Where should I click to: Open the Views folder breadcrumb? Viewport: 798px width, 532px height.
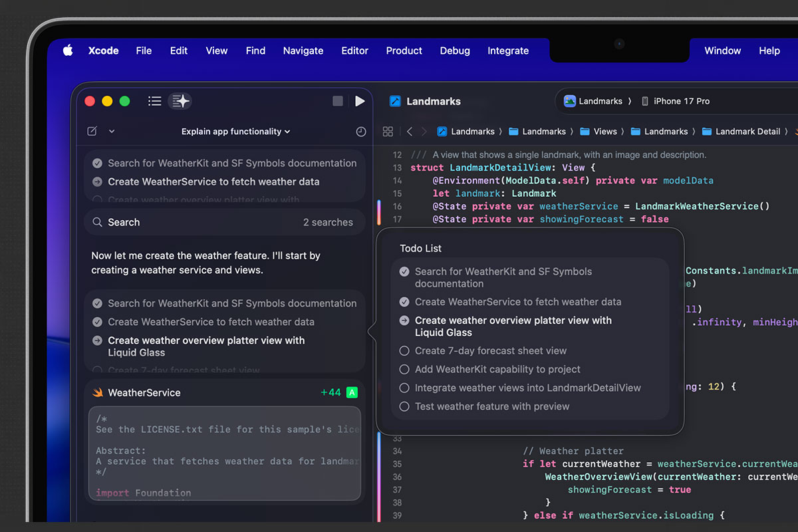click(x=598, y=132)
